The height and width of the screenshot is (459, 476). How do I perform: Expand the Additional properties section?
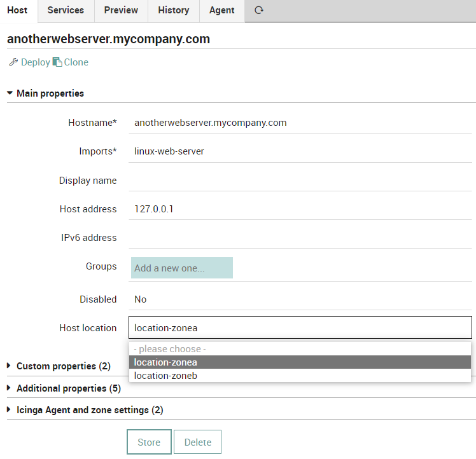pyautogui.click(x=64, y=388)
